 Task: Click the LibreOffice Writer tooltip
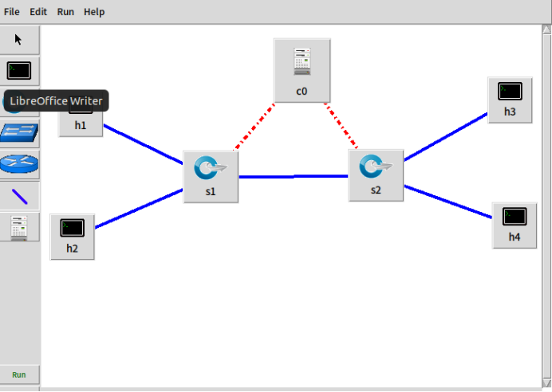coord(56,101)
